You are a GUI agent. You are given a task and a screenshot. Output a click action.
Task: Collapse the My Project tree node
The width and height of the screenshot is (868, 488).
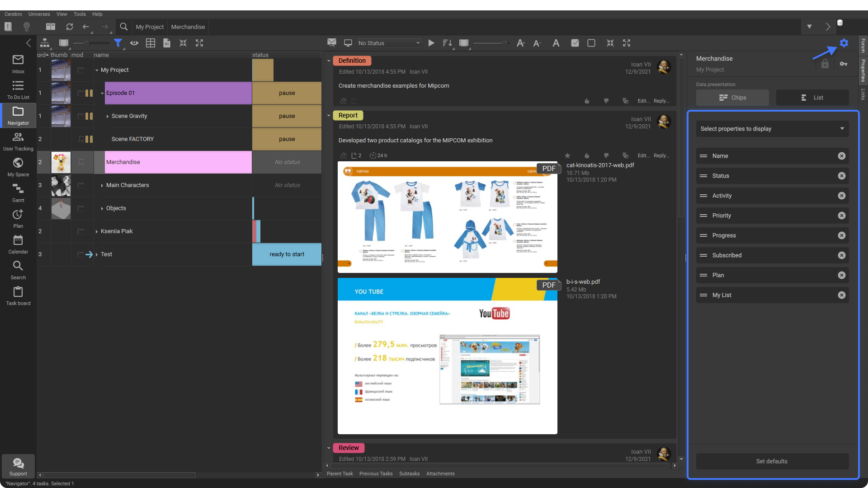click(x=97, y=70)
